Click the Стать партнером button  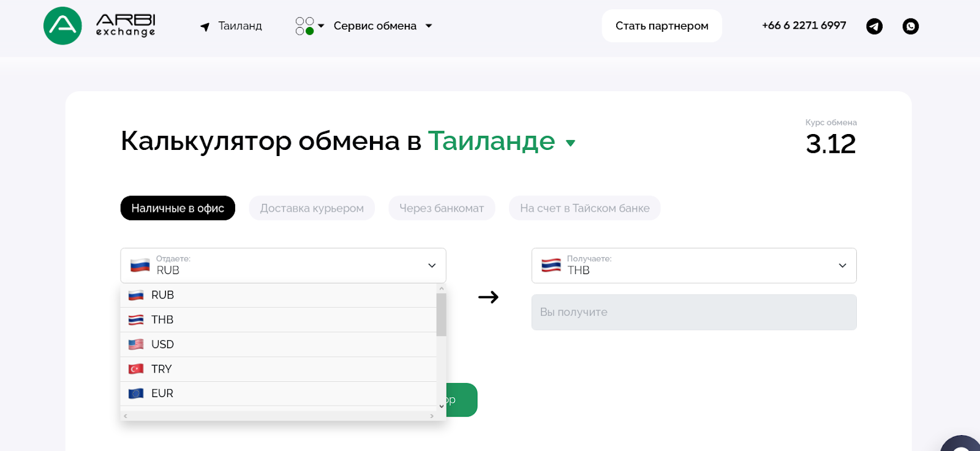click(661, 26)
